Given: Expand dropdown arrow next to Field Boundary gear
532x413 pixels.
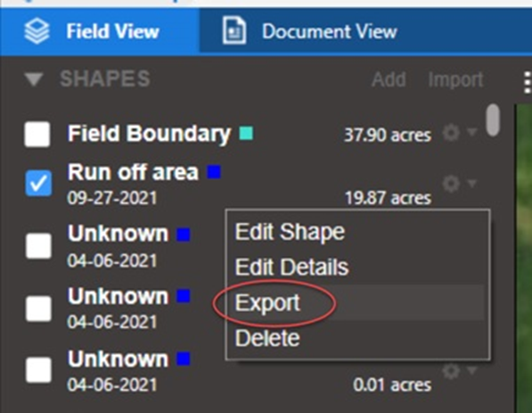Looking at the screenshot, I should (x=472, y=131).
